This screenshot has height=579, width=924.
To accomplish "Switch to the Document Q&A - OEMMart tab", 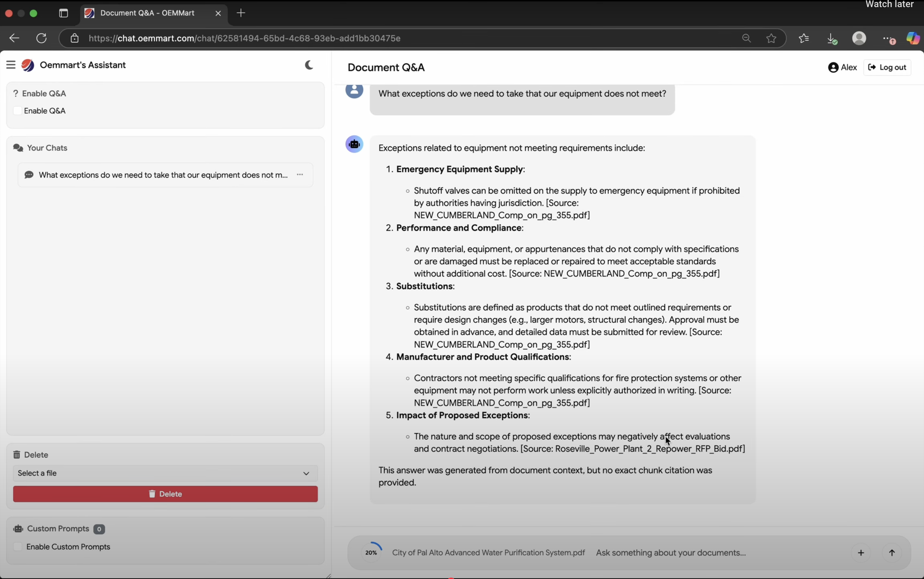I will click(x=148, y=13).
